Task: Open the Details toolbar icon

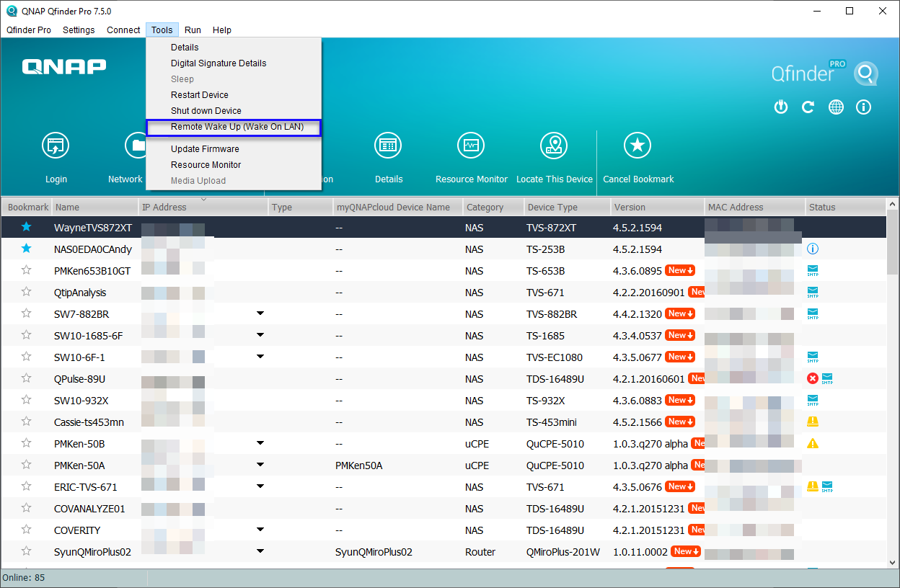Action: tap(388, 146)
